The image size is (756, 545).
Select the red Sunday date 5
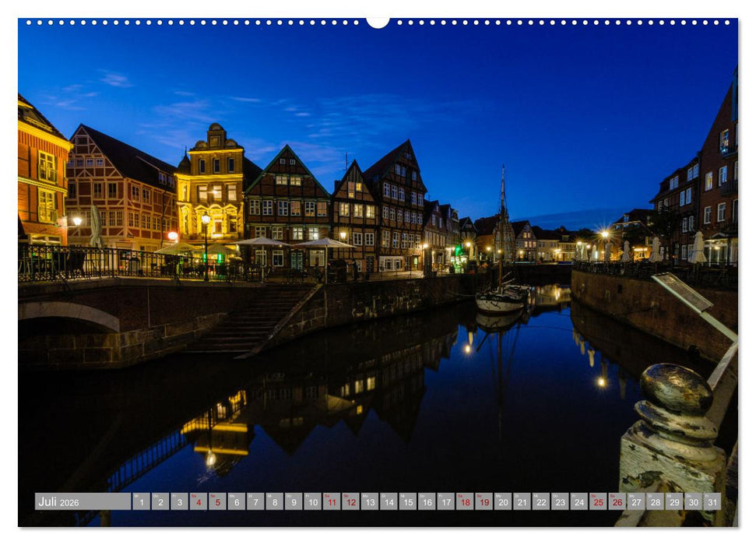[x=216, y=501]
